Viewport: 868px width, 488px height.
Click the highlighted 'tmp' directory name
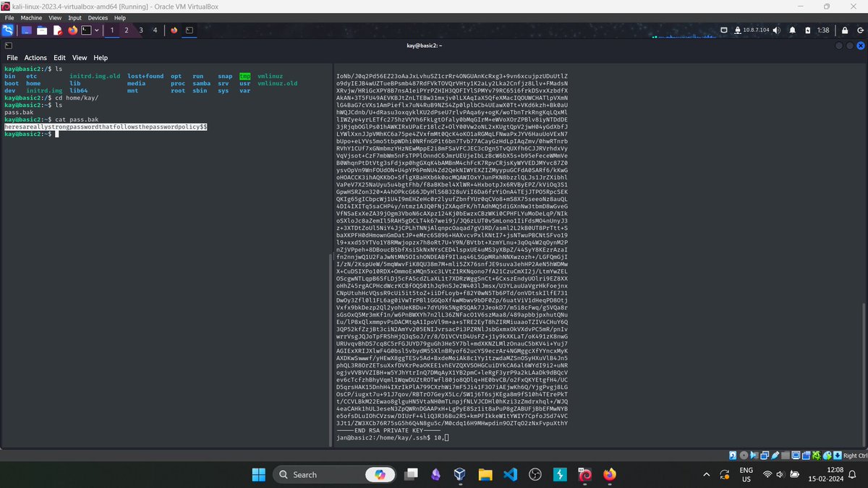(x=245, y=76)
